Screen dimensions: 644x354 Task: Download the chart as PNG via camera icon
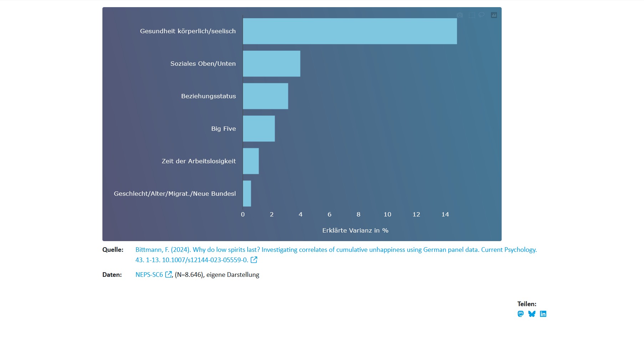point(460,15)
